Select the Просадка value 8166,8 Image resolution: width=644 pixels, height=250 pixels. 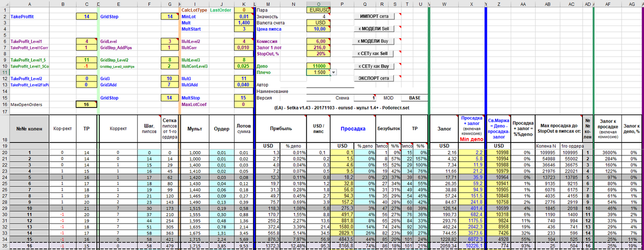pyautogui.click(x=342, y=246)
